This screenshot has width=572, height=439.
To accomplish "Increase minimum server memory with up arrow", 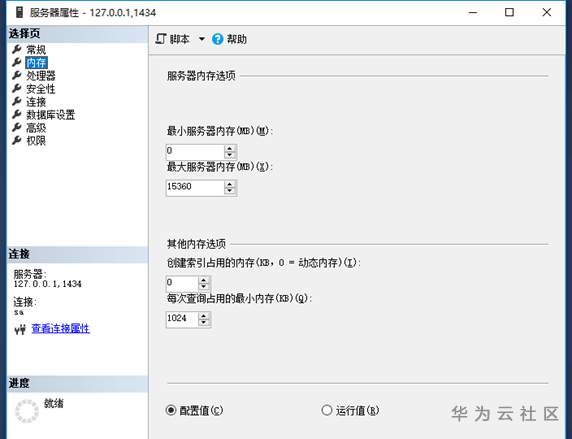I will (230, 148).
